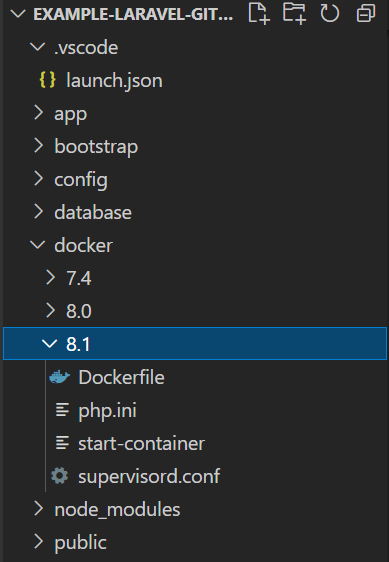Expand the public folder chevron
Viewport: 389px width, 562px height.
38,542
